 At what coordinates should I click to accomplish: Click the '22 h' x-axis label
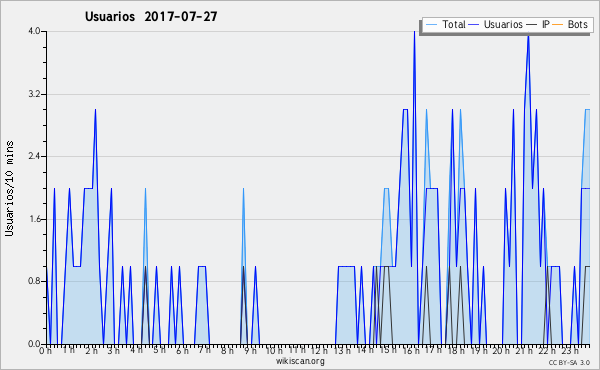coord(546,351)
